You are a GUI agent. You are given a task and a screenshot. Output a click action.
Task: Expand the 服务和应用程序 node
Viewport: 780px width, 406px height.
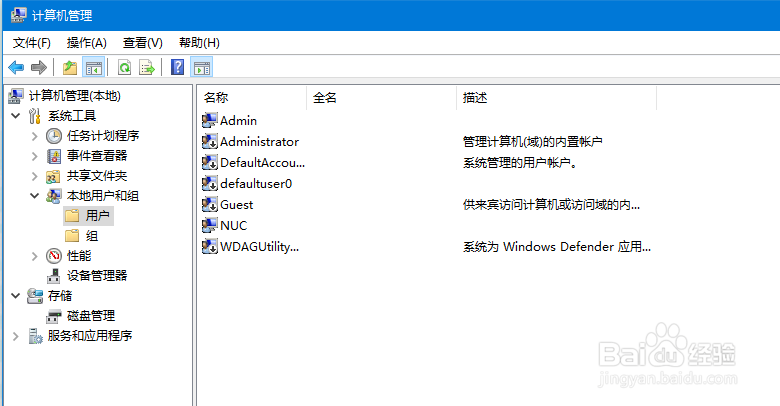pos(16,336)
